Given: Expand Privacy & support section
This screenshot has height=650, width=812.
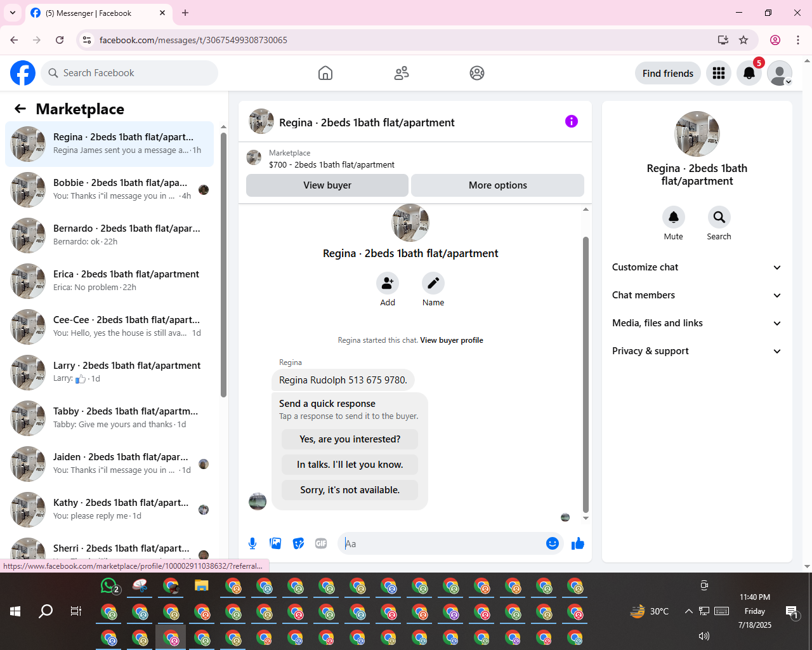Looking at the screenshot, I should click(x=697, y=351).
